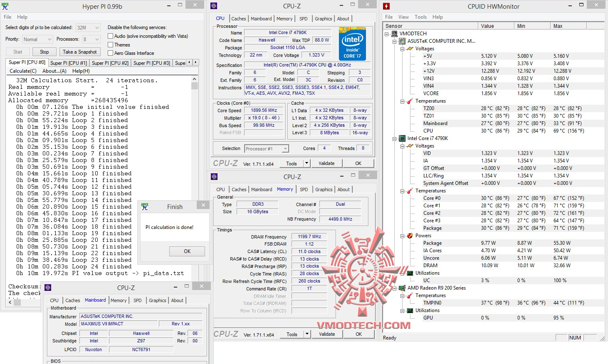Open the Calculate(C) menu in Super PI
The width and height of the screenshot is (608, 364).
tap(23, 71)
